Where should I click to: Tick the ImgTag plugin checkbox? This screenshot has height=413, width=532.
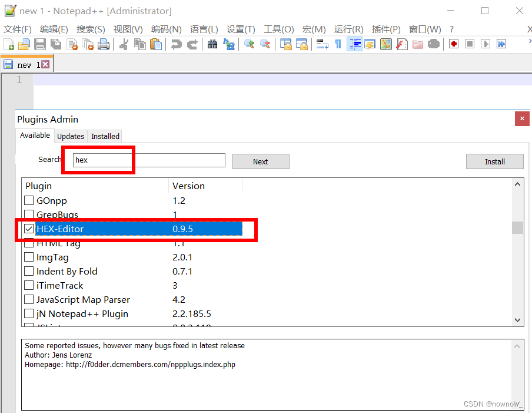[x=29, y=257]
